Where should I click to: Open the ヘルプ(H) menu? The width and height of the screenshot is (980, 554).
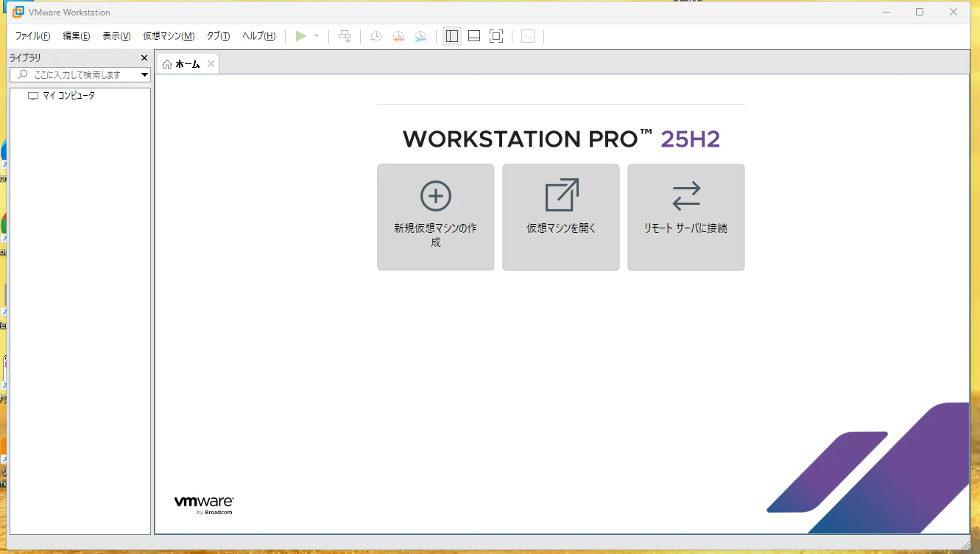pyautogui.click(x=258, y=36)
